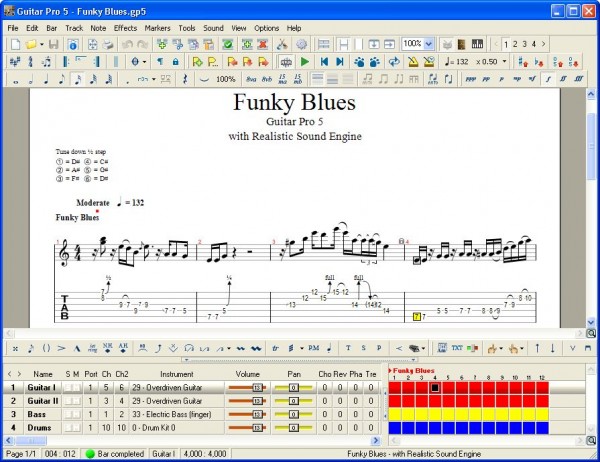600x462 pixels.
Task: Toggle Mute for Drums track
Action: [x=77, y=426]
